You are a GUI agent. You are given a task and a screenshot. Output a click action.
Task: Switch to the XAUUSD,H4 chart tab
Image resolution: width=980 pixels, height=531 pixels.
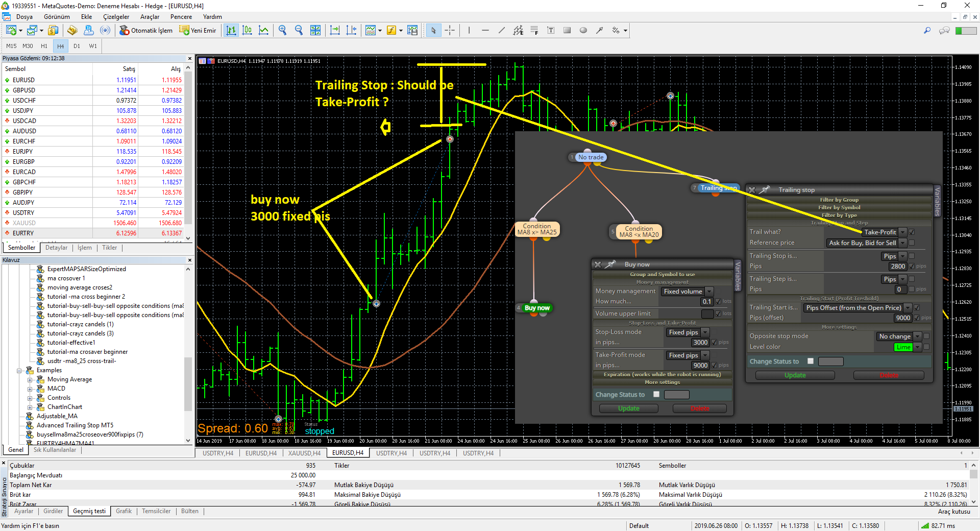tap(304, 453)
